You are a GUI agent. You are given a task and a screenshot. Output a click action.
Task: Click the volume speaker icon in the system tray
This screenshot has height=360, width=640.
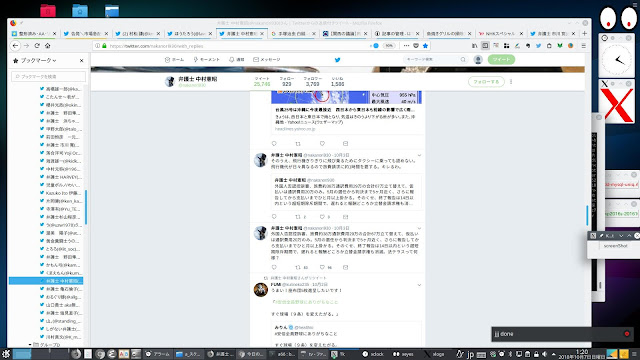[544, 354]
